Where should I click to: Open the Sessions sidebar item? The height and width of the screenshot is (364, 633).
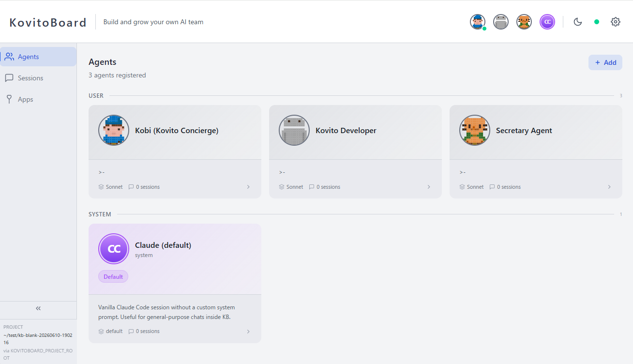38,78
